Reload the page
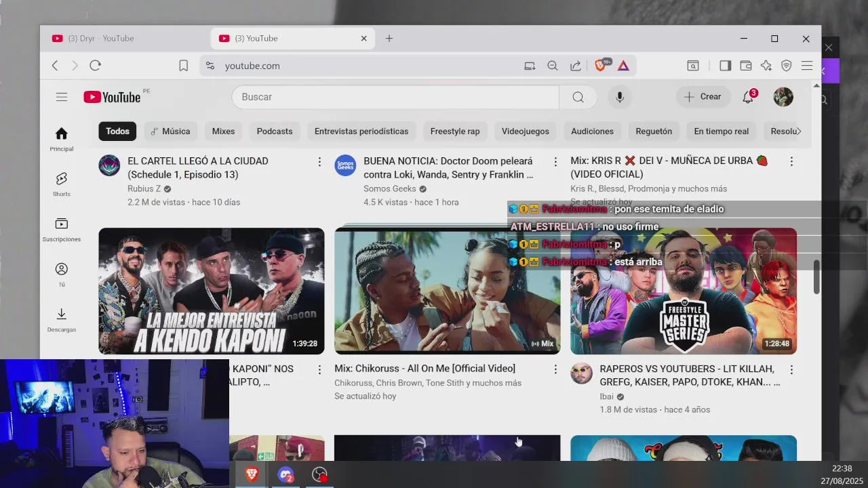868x488 pixels. tap(95, 66)
